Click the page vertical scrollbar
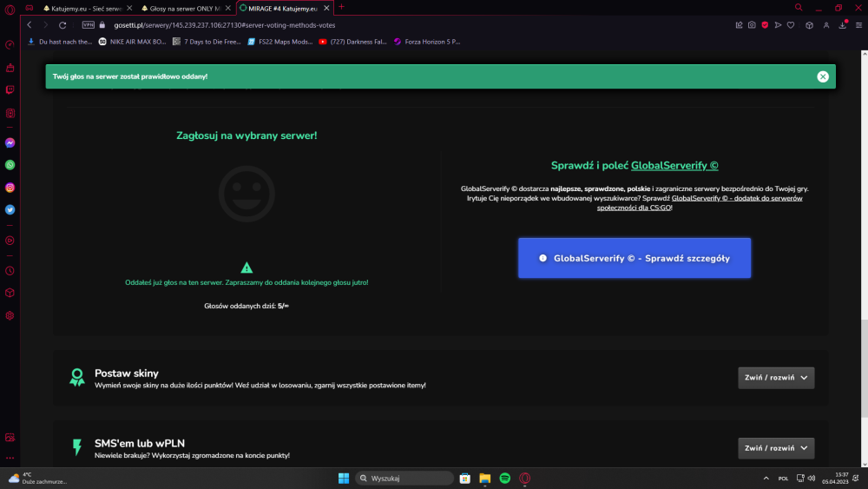Viewport: 868px width, 489px height. [865, 368]
